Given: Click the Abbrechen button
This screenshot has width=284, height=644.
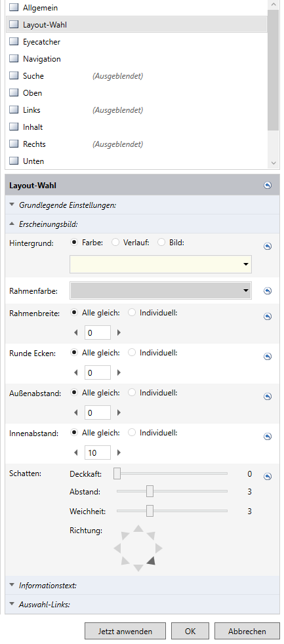Looking at the screenshot, I should 247,632.
